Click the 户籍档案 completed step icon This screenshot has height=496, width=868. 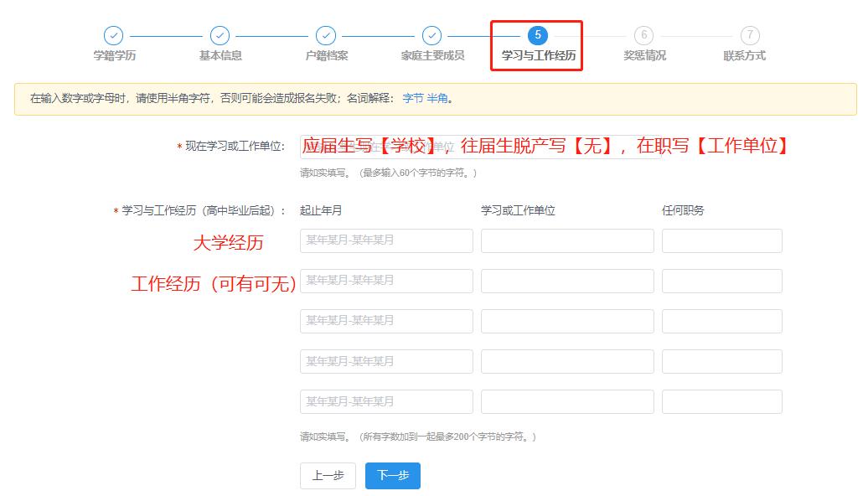[x=325, y=36]
